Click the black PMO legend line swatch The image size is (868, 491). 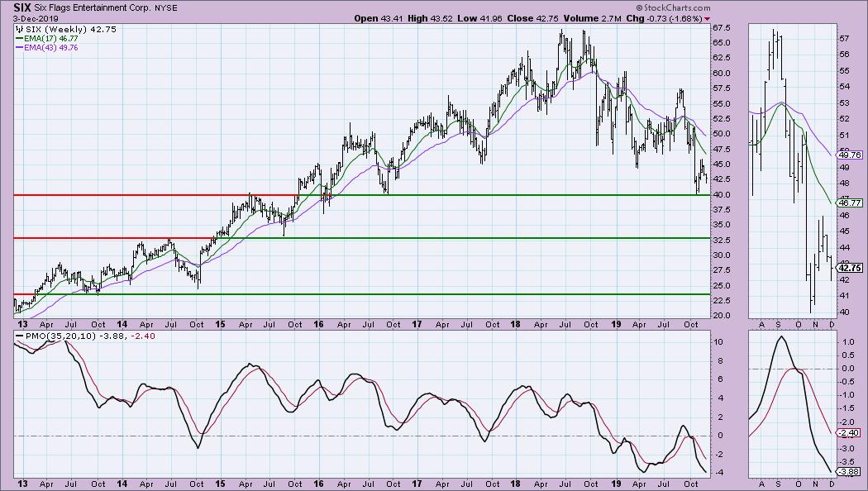(x=19, y=336)
